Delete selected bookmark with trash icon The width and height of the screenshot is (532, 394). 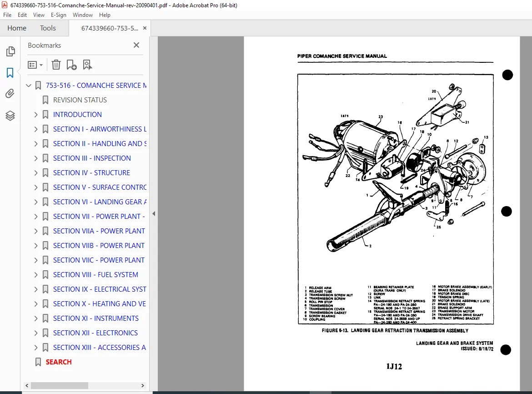point(56,65)
